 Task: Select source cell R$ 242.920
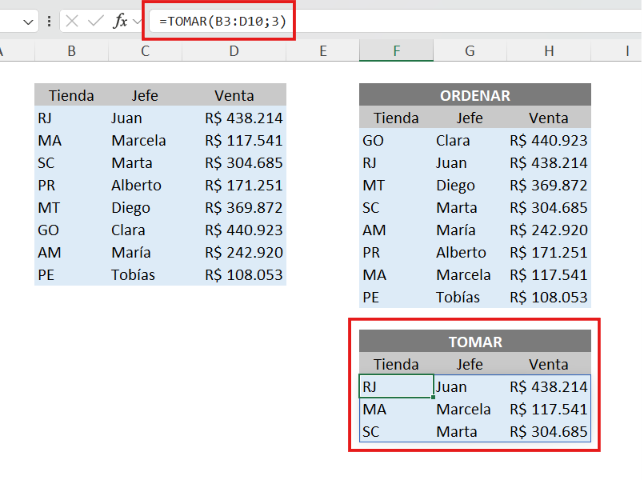[x=234, y=252]
